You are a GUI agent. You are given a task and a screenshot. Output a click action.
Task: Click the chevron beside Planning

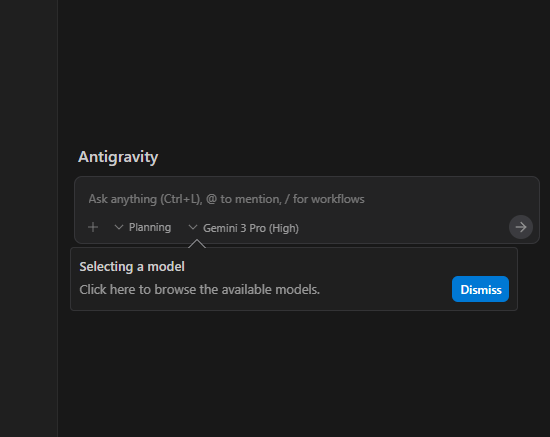pyautogui.click(x=119, y=227)
